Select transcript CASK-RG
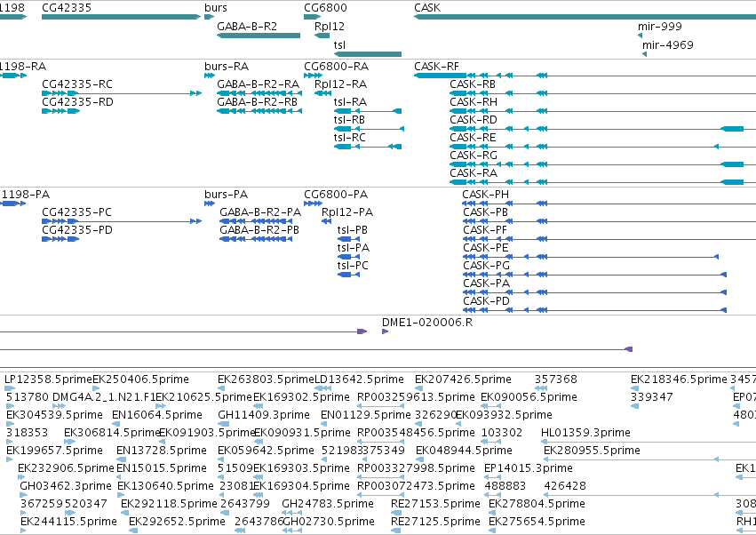The height and width of the screenshot is (535, 756). (473, 156)
